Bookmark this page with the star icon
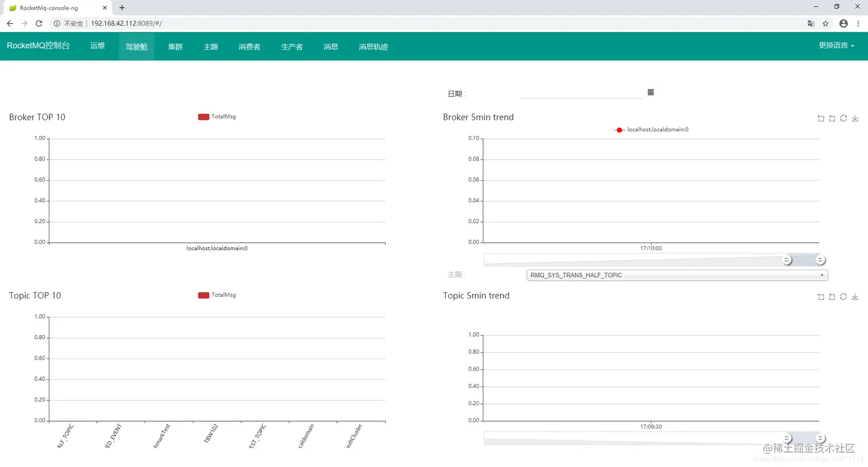The height and width of the screenshot is (467, 868). [x=826, y=24]
